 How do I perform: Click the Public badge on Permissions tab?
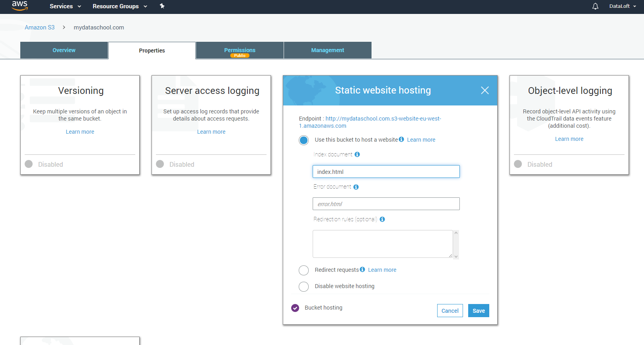tap(240, 56)
